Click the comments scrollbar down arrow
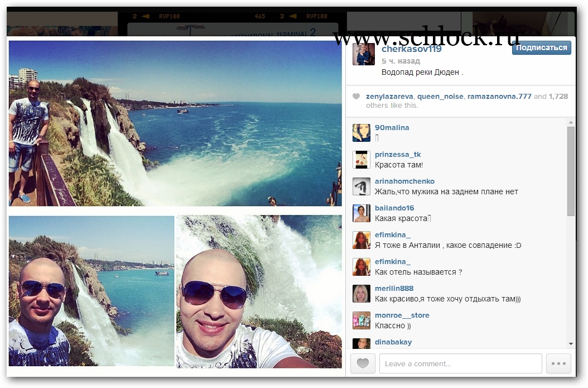 pos(571,343)
